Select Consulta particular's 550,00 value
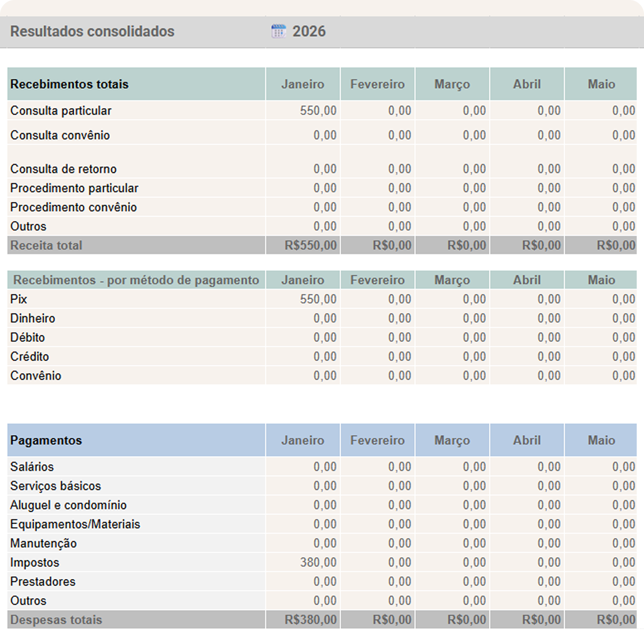644x644 pixels. [x=318, y=111]
